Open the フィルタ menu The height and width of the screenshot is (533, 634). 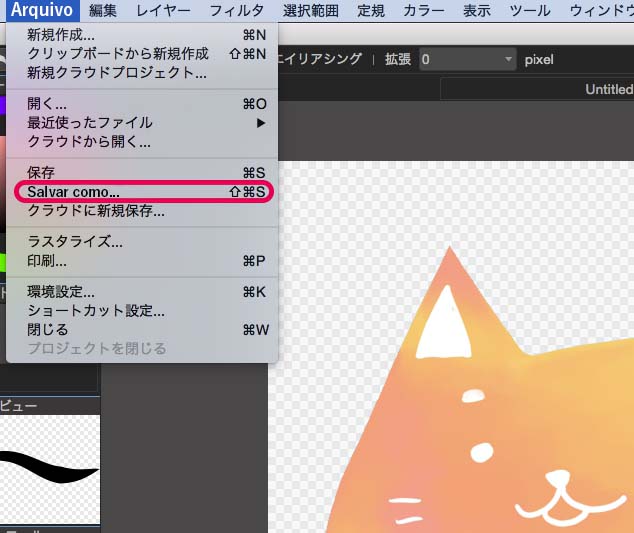point(237,11)
